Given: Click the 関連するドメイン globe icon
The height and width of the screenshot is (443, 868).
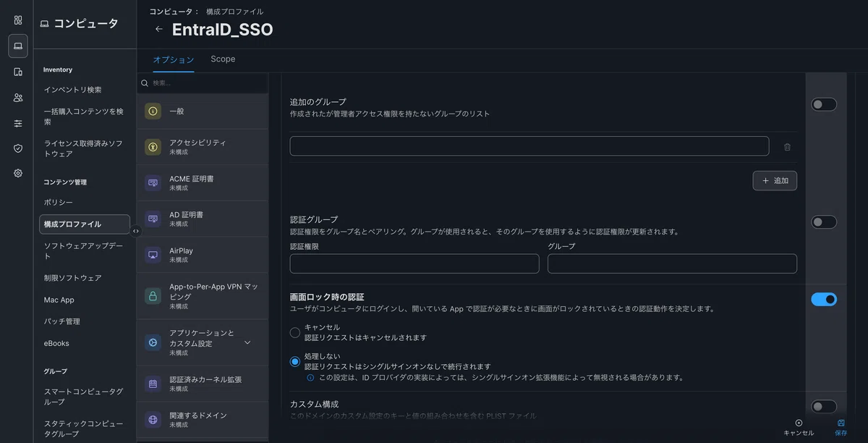Looking at the screenshot, I should pos(153,420).
